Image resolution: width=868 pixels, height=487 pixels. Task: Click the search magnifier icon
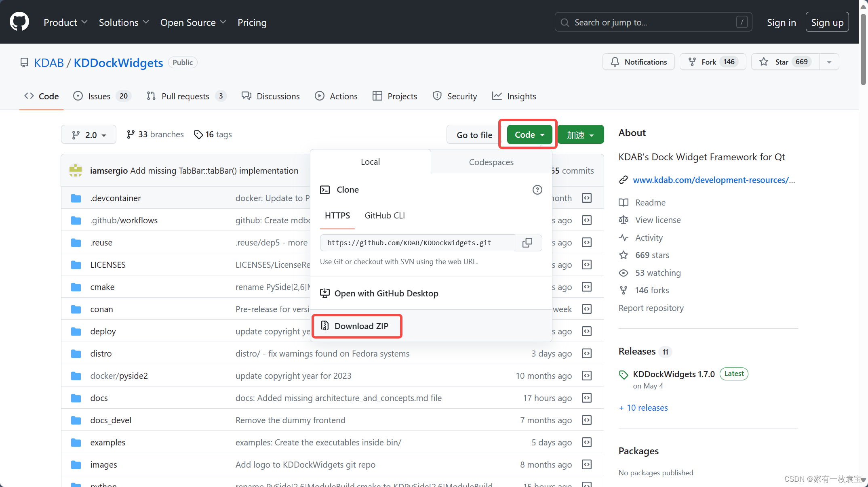pyautogui.click(x=565, y=22)
